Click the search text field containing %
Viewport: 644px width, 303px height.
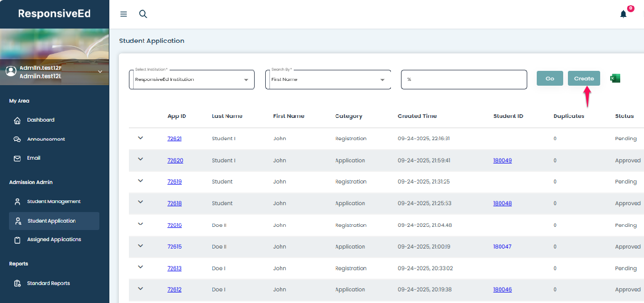pos(464,79)
